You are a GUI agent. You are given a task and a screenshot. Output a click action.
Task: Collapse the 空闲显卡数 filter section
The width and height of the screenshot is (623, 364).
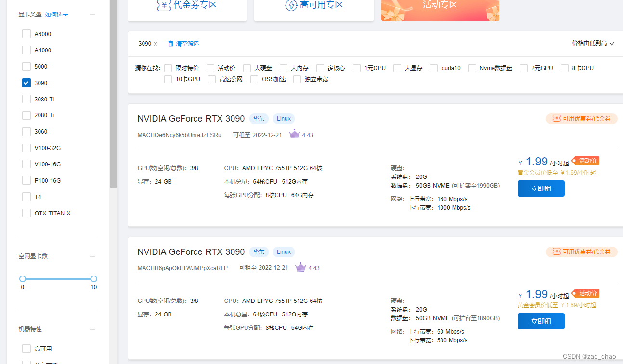(x=92, y=256)
